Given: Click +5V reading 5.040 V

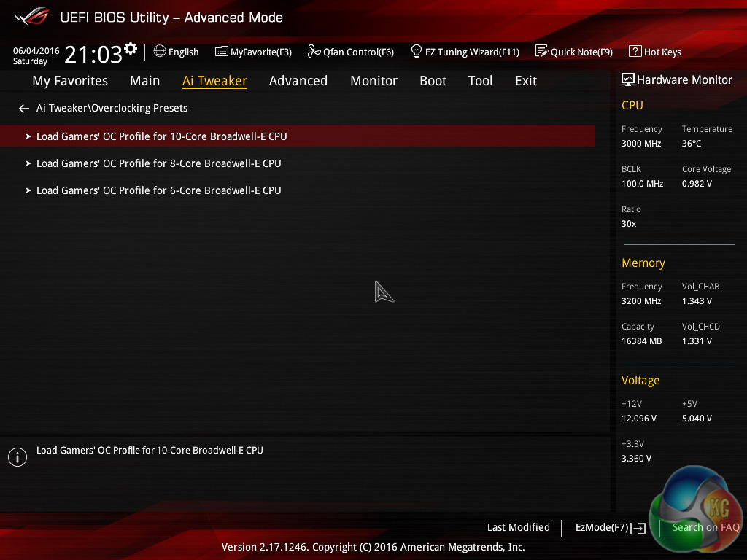Looking at the screenshot, I should click(x=697, y=418).
